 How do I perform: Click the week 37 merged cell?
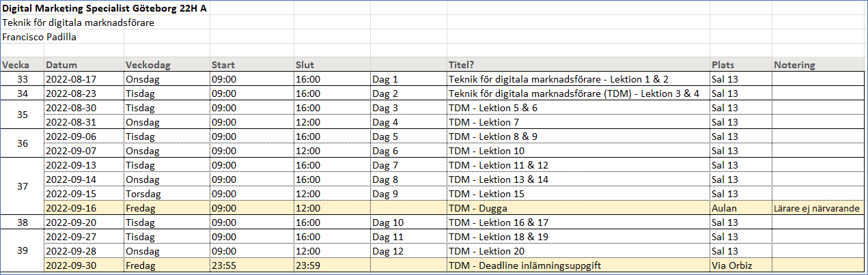pos(22,186)
